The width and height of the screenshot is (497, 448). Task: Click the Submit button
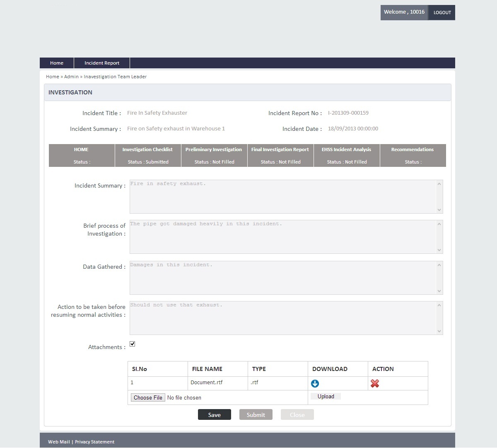(x=256, y=415)
